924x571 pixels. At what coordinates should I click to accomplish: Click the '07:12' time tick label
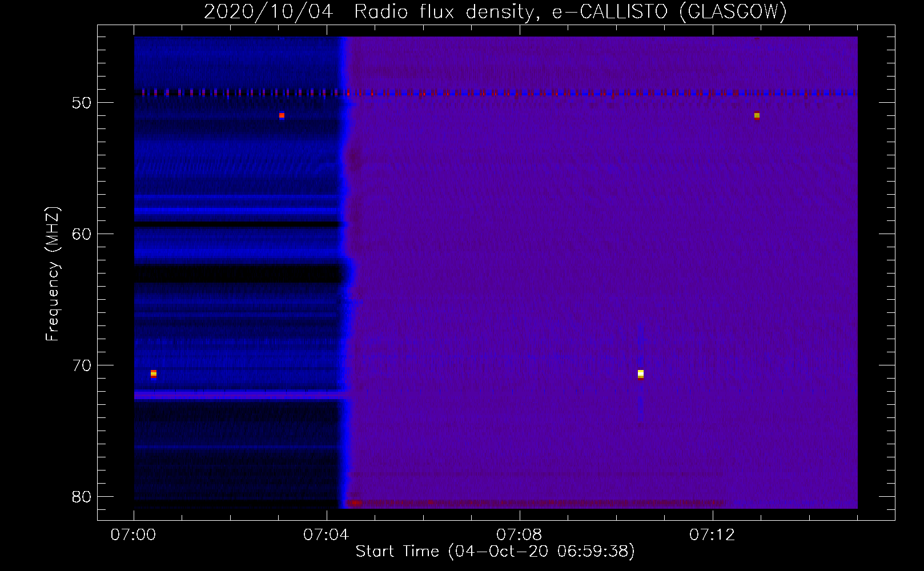[712, 535]
